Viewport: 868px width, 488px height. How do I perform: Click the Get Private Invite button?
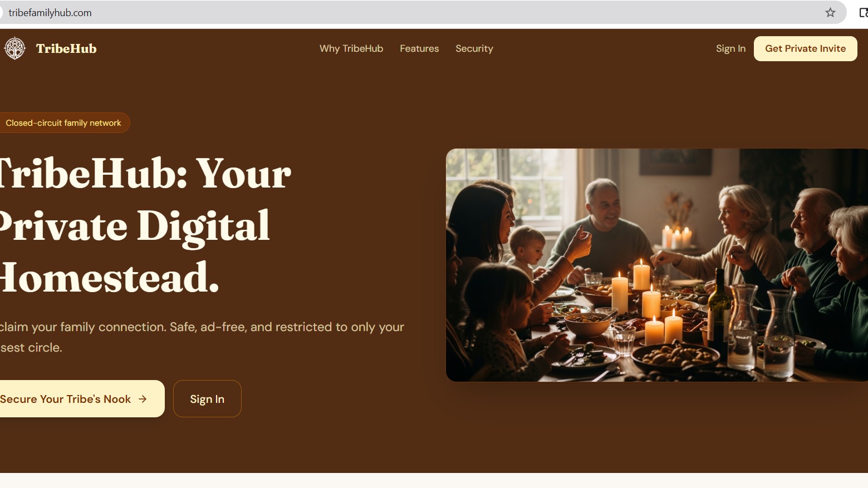(x=805, y=48)
